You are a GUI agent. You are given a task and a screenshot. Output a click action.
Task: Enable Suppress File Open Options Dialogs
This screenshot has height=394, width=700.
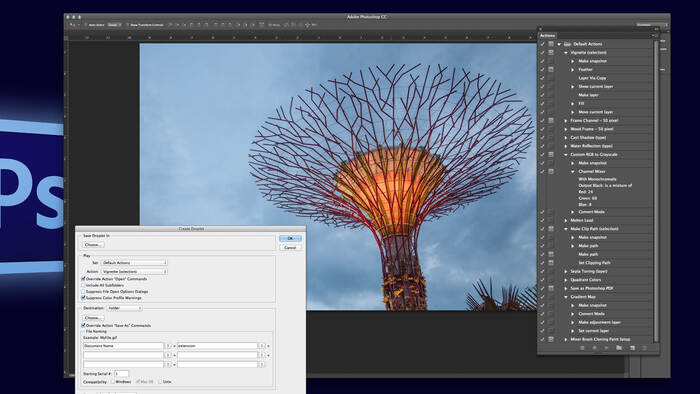tap(83, 291)
